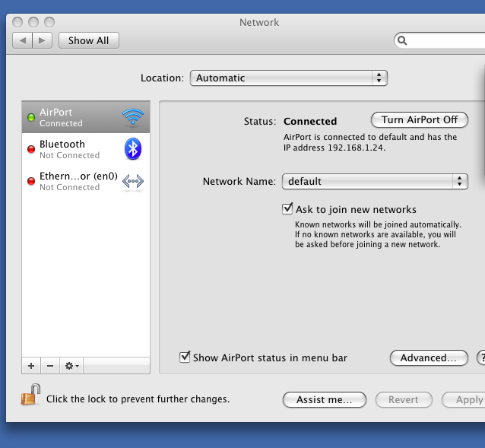Select the Ethernet adaptor (en0) service
Viewport: 485px width, 448px height.
[86, 181]
